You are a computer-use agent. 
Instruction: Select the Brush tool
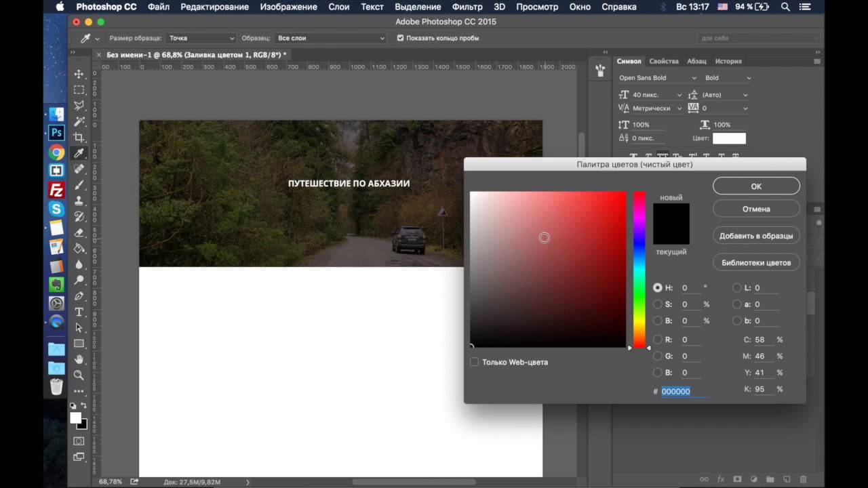[79, 184]
